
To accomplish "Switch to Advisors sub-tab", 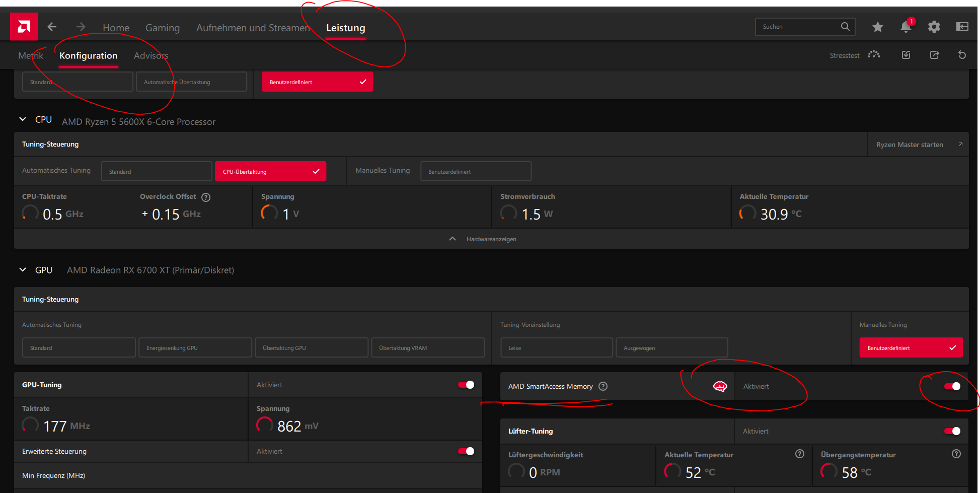I will 151,55.
